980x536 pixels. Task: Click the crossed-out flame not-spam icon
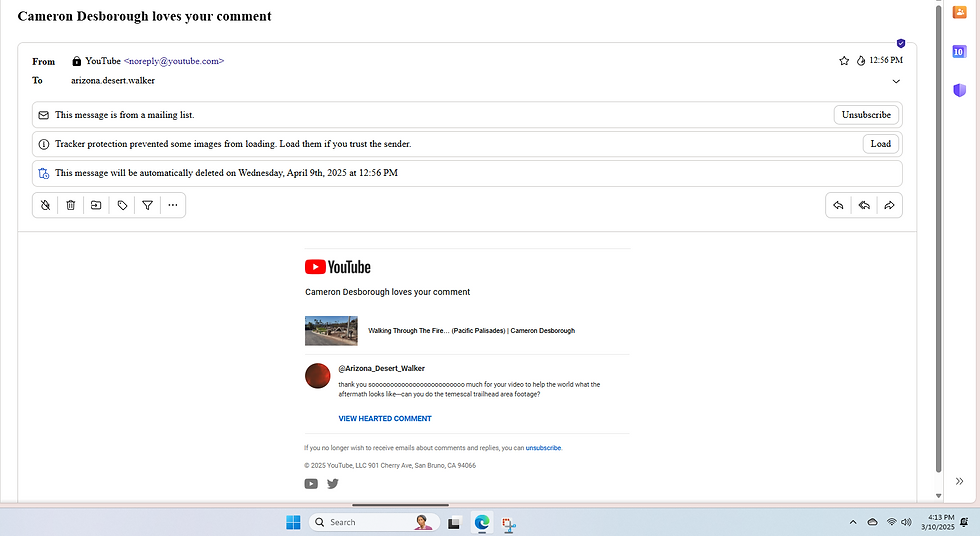pyautogui.click(x=46, y=205)
